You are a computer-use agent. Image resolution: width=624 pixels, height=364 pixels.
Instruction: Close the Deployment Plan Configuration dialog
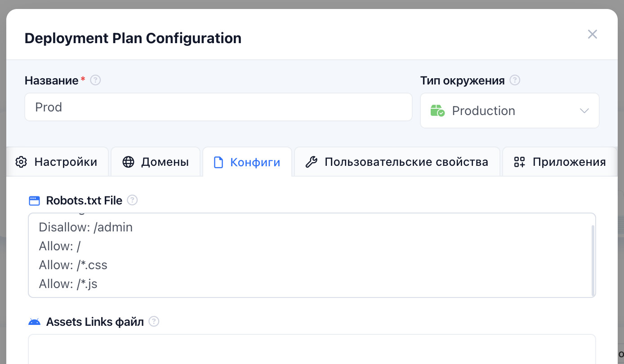[593, 34]
